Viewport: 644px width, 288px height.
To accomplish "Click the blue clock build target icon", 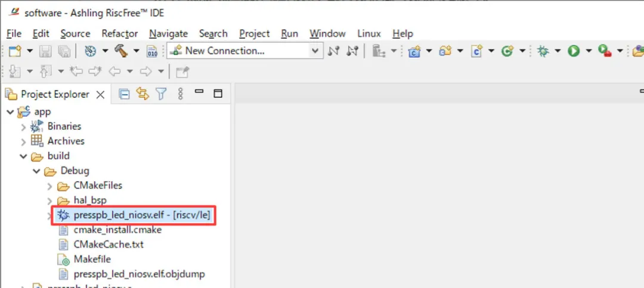I will click(91, 51).
